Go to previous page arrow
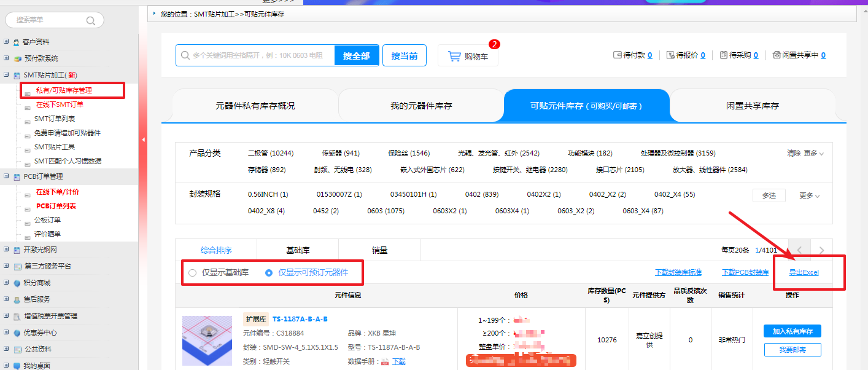 pos(799,250)
